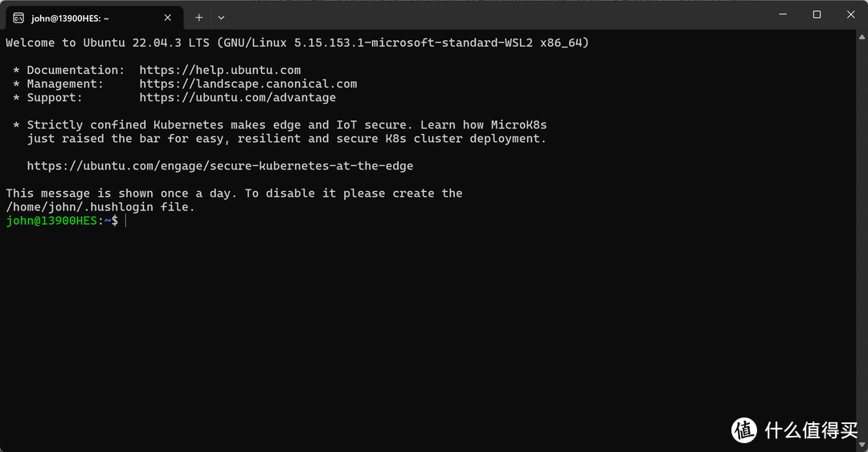Click the round 值 watermark logo
The width and height of the screenshot is (868, 452).
click(744, 430)
